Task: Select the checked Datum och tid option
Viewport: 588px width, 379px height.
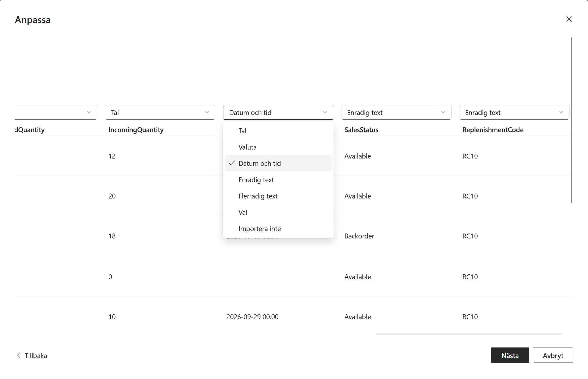Action: click(278, 163)
